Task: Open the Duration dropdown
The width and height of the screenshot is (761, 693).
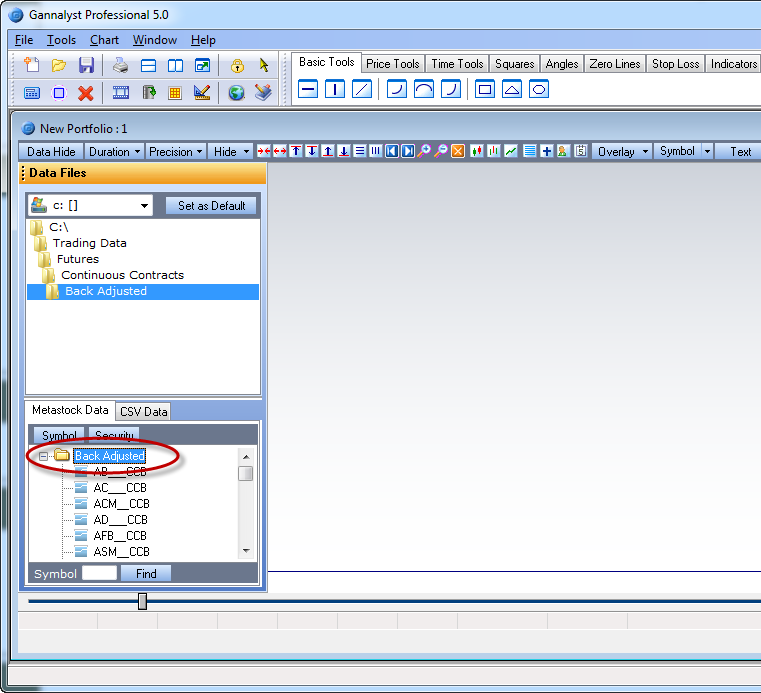Action: click(x=115, y=152)
